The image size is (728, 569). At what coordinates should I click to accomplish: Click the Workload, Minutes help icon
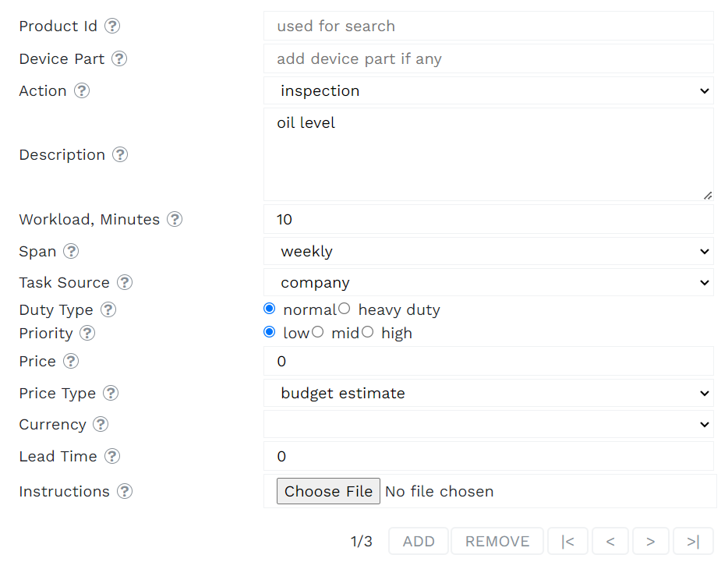(175, 219)
